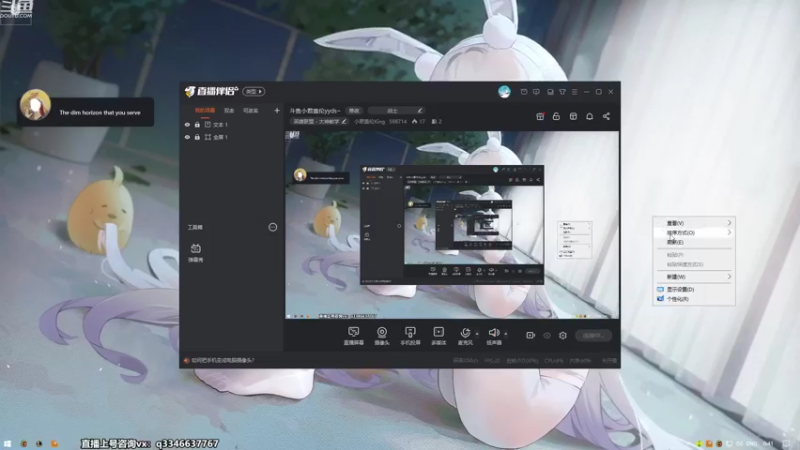
Task: Switch to the second scene tab
Action: pyautogui.click(x=229, y=111)
